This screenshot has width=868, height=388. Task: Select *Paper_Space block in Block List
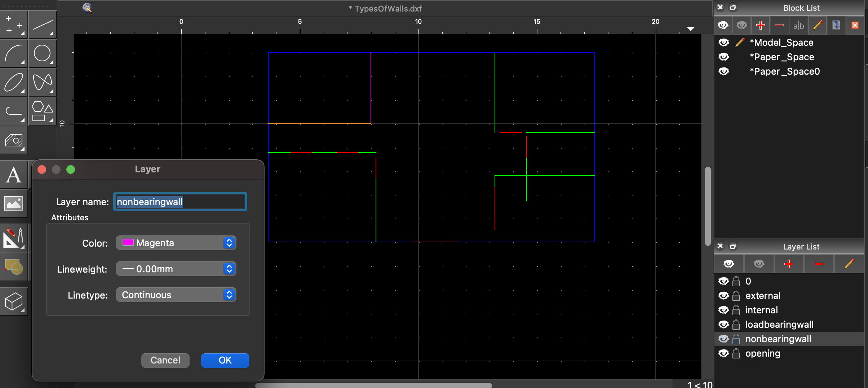click(781, 57)
